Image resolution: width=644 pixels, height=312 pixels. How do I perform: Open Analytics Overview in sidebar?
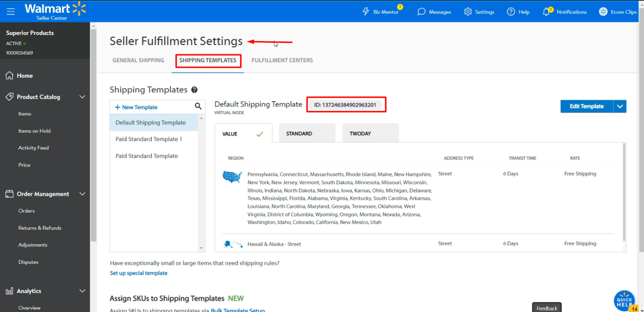(x=29, y=308)
